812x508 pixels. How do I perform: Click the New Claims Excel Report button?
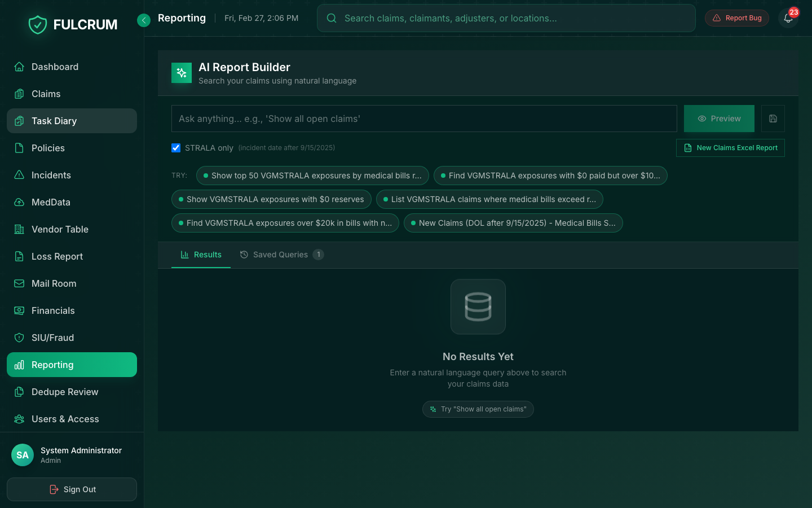pyautogui.click(x=730, y=148)
